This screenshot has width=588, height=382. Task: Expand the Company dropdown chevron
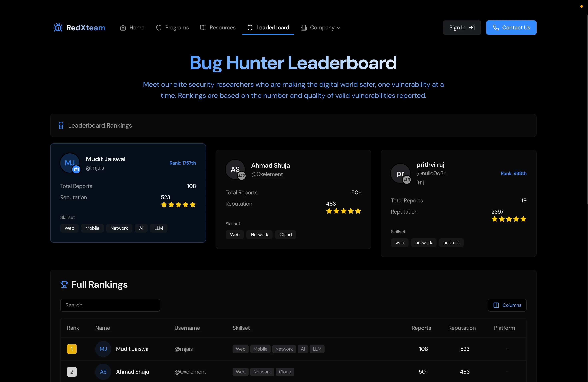click(x=339, y=28)
